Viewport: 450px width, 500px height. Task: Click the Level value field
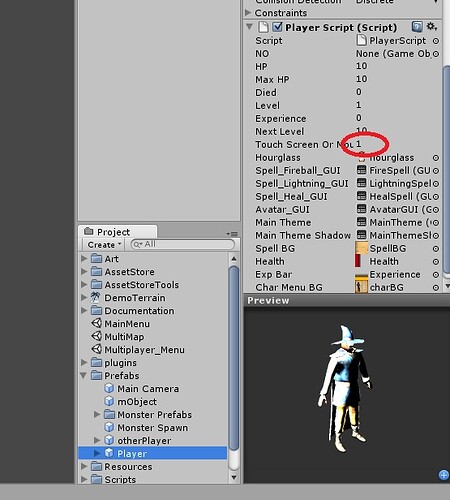click(398, 105)
